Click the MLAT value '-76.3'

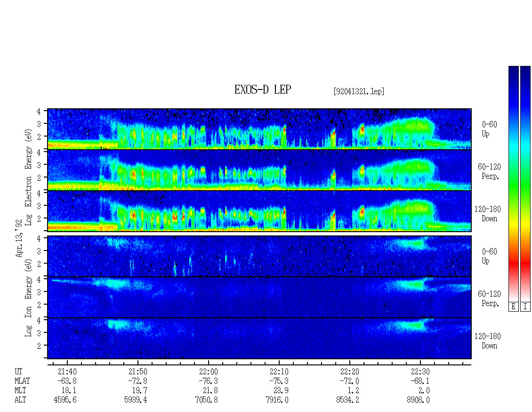[x=208, y=381]
